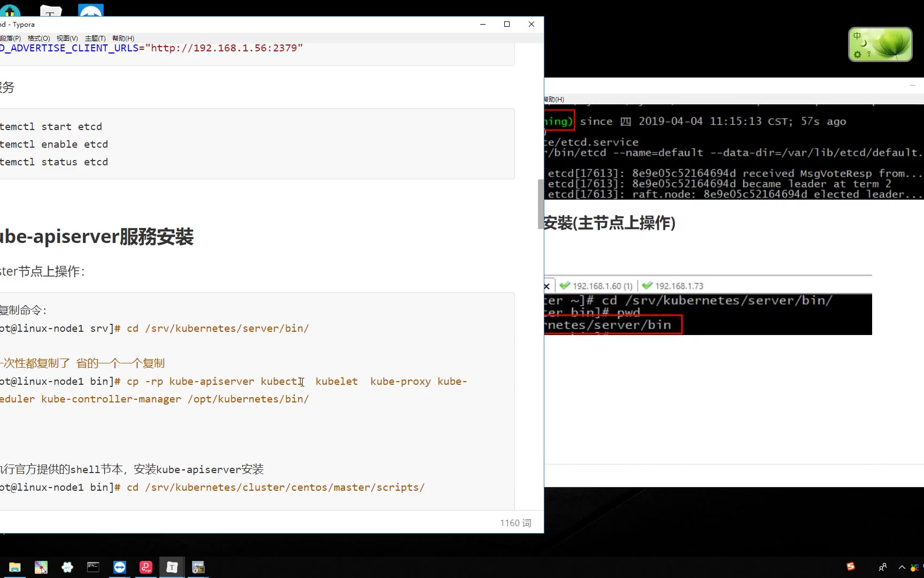Open the People icon in the system tray

882,567
